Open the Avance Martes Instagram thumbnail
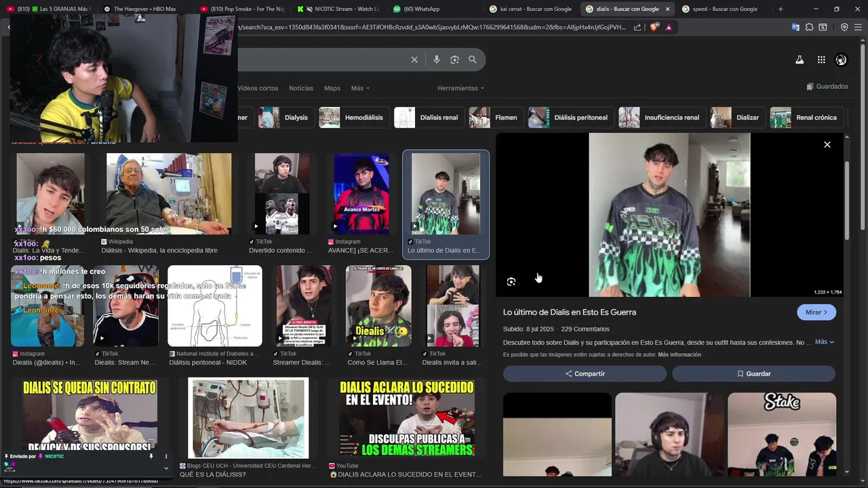This screenshot has height=488, width=868. pos(361,194)
